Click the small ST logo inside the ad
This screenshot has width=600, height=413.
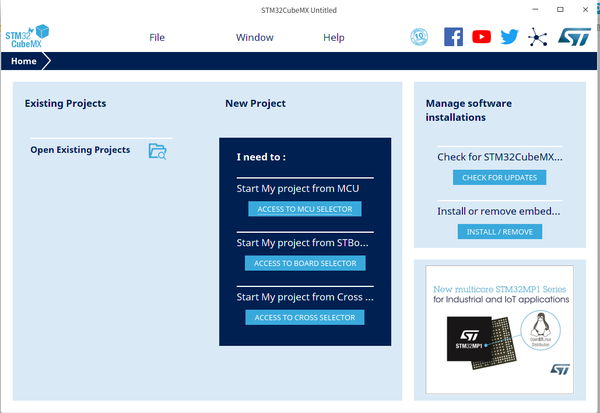tap(560, 369)
